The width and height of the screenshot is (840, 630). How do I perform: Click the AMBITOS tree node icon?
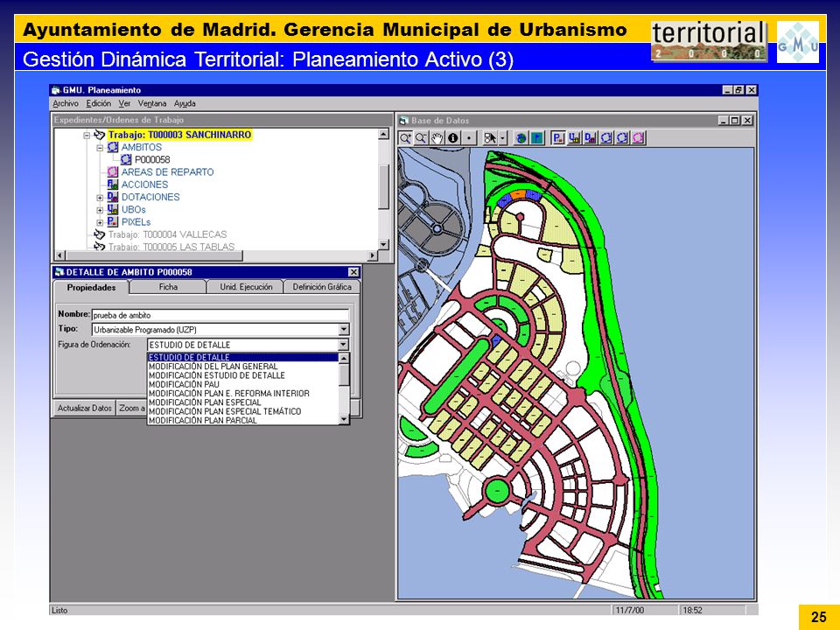point(113,147)
